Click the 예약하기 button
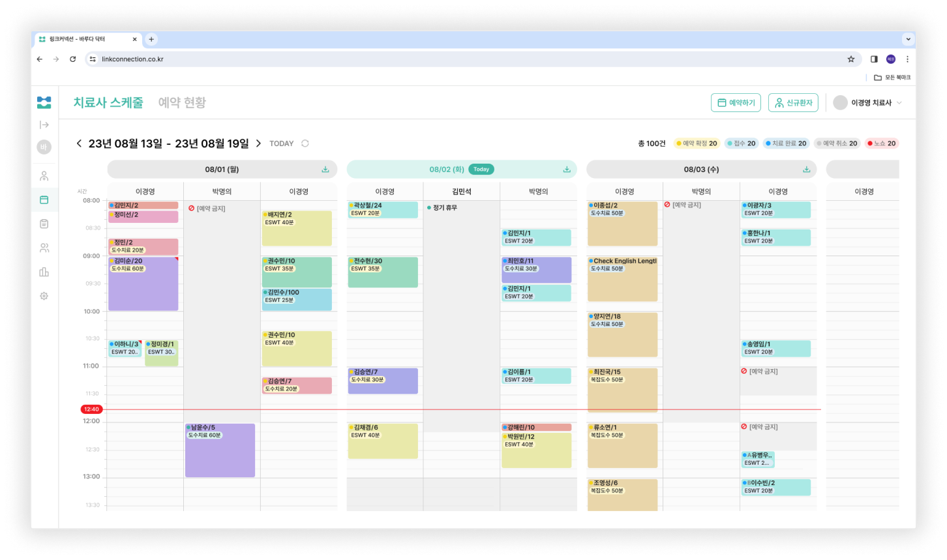 tap(736, 103)
